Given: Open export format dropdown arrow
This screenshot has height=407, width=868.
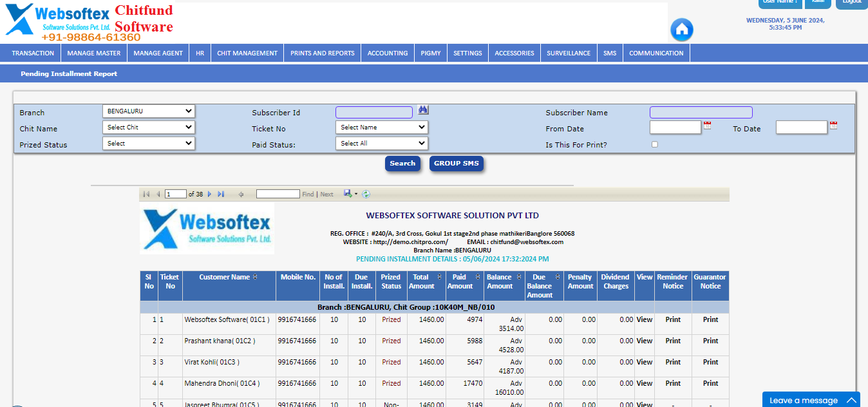Looking at the screenshot, I should coord(356,194).
